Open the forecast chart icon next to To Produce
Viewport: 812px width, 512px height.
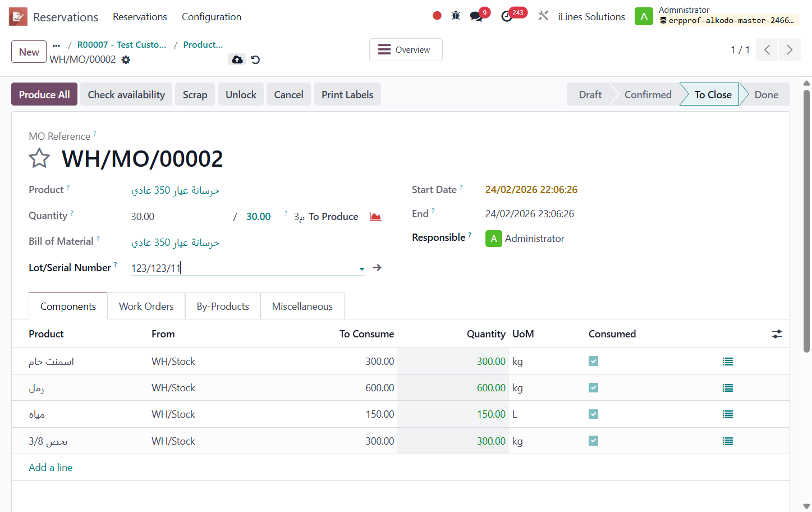375,217
